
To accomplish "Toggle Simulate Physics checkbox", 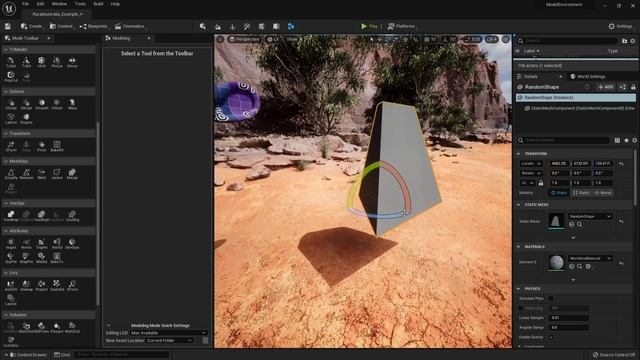I will click(551, 298).
